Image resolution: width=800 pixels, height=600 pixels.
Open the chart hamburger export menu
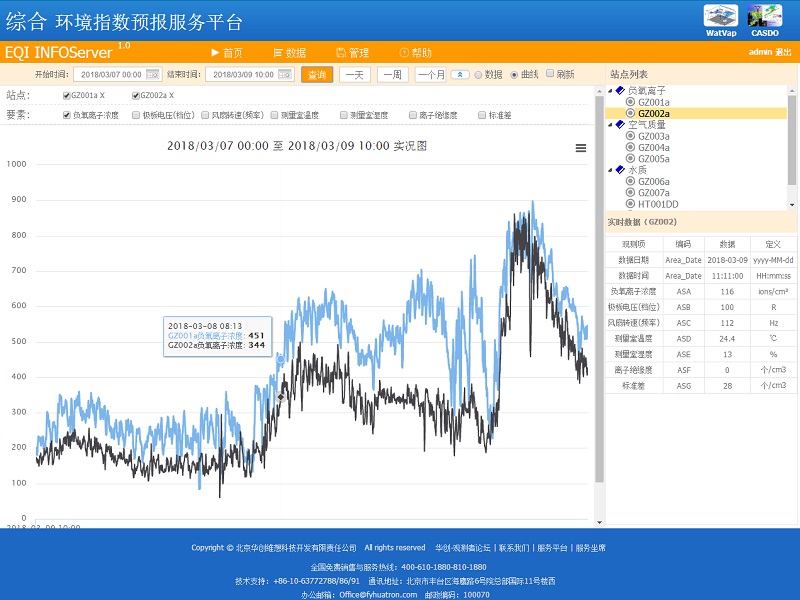581,148
